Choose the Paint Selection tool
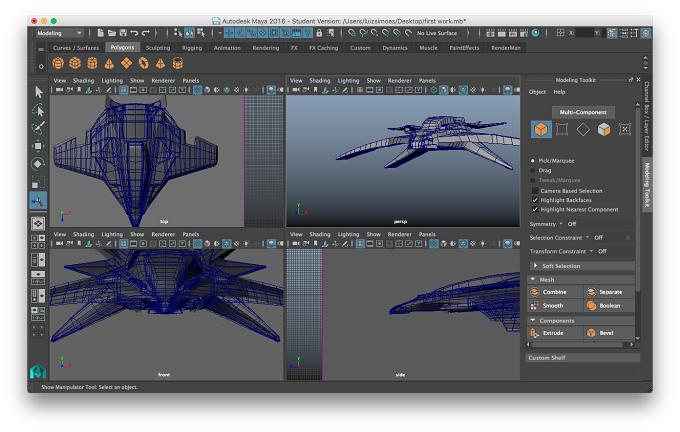Image resolution: width=680 pixels, height=432 pixels. coord(39,128)
